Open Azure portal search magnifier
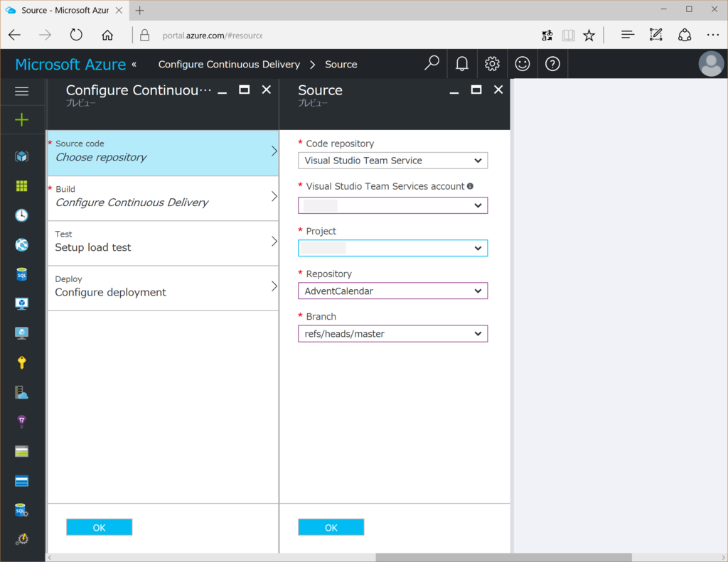The width and height of the screenshot is (728, 562). point(432,63)
